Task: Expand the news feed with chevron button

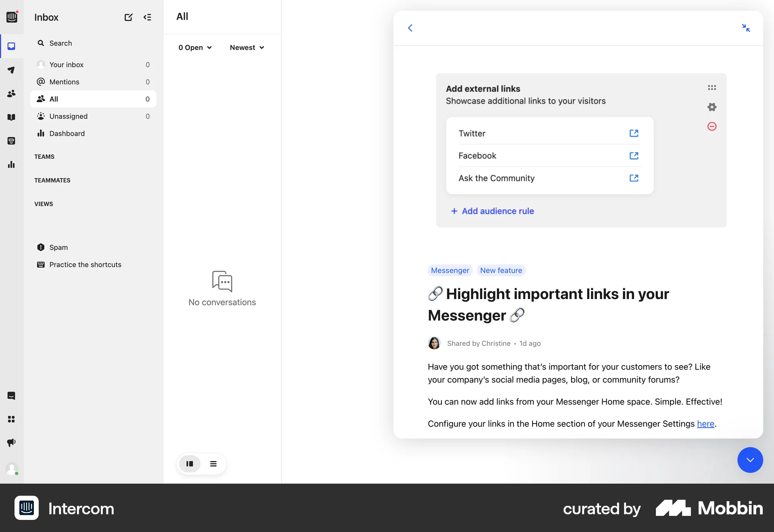Action: point(750,460)
